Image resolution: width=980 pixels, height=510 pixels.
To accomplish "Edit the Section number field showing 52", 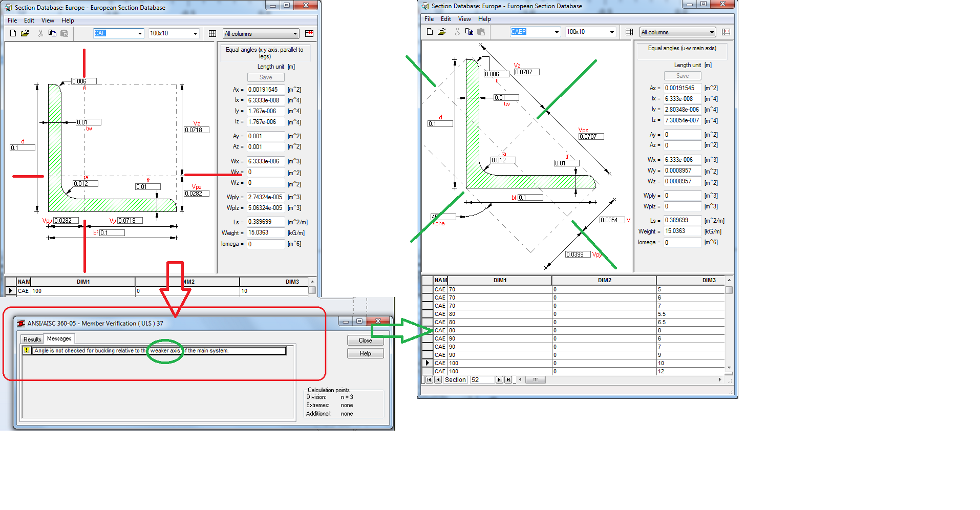I will coord(481,379).
